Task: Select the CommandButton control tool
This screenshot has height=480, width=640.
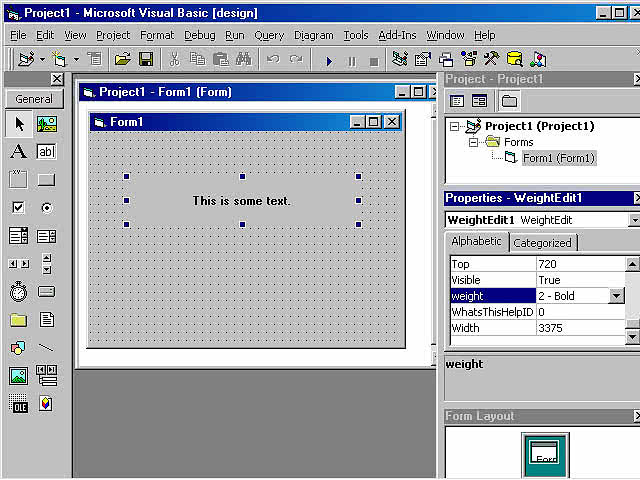Action: [47, 180]
